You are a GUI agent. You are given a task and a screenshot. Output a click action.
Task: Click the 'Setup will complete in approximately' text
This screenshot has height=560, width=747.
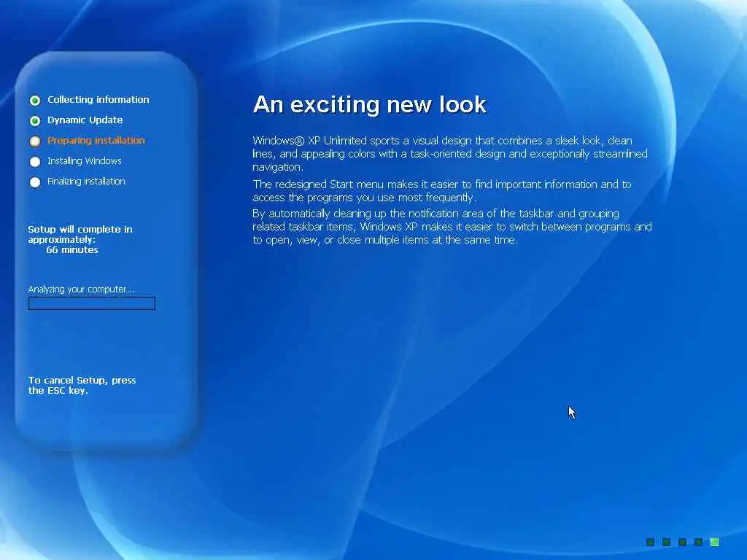point(80,234)
